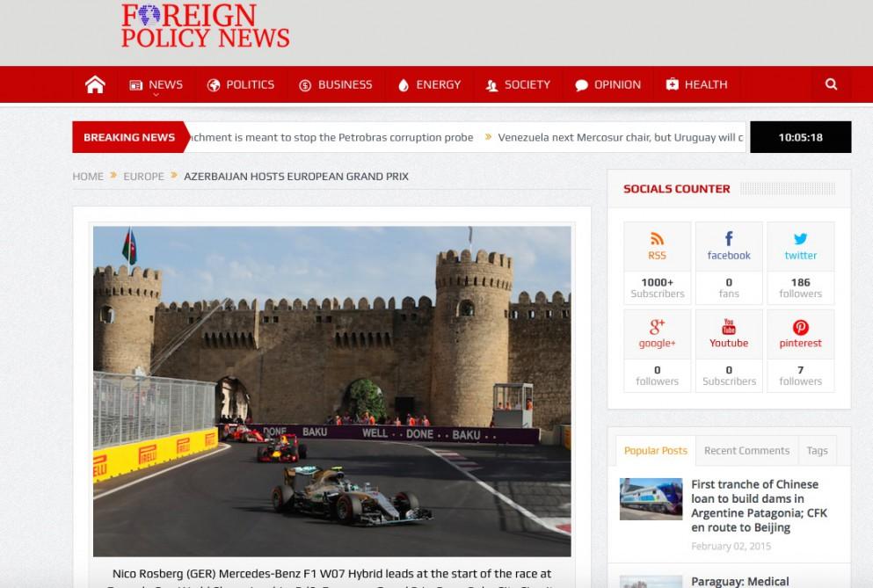Open the Google+ icon

pyautogui.click(x=657, y=327)
